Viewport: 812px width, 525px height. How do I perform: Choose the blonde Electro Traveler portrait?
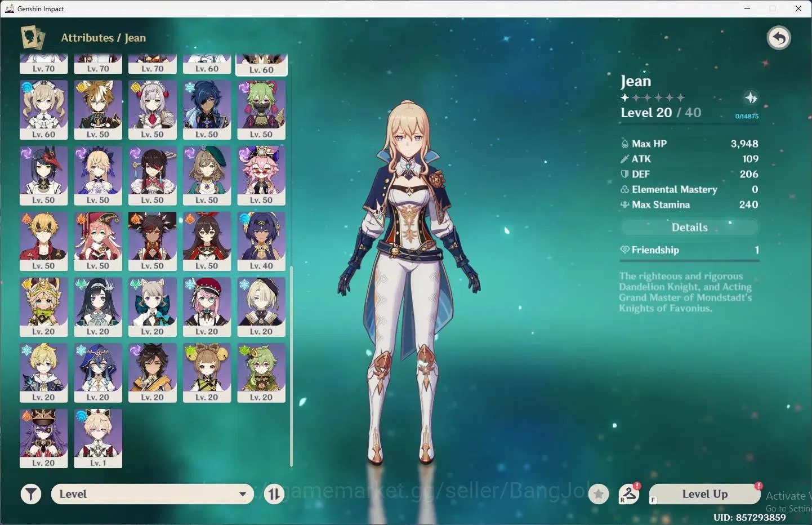pyautogui.click(x=98, y=176)
